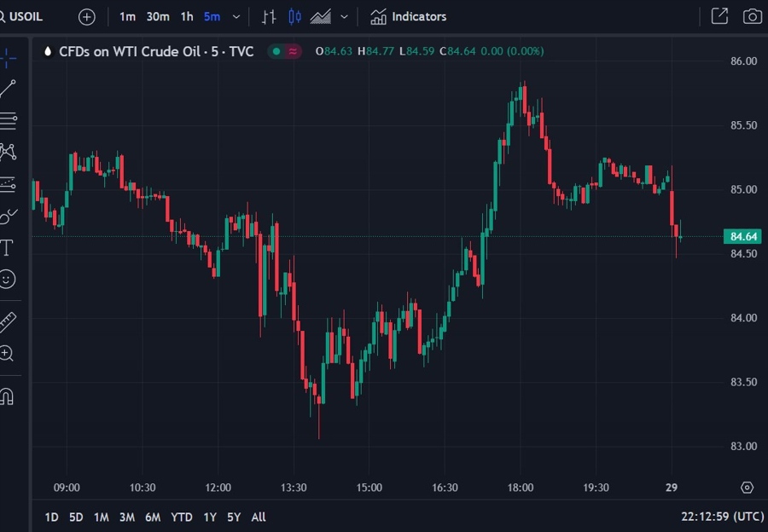Click the 29 date label on time axis
Image resolution: width=768 pixels, height=532 pixels.
[x=672, y=488]
